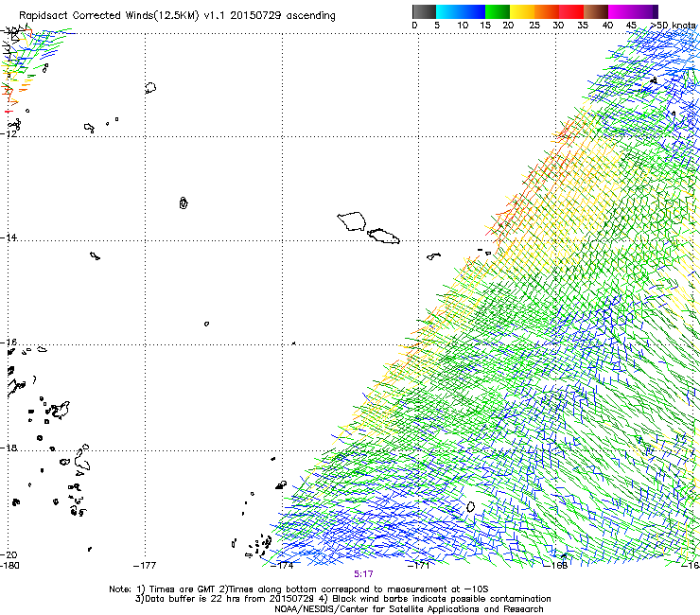Click the '-180' longitude axis label

coord(9,566)
